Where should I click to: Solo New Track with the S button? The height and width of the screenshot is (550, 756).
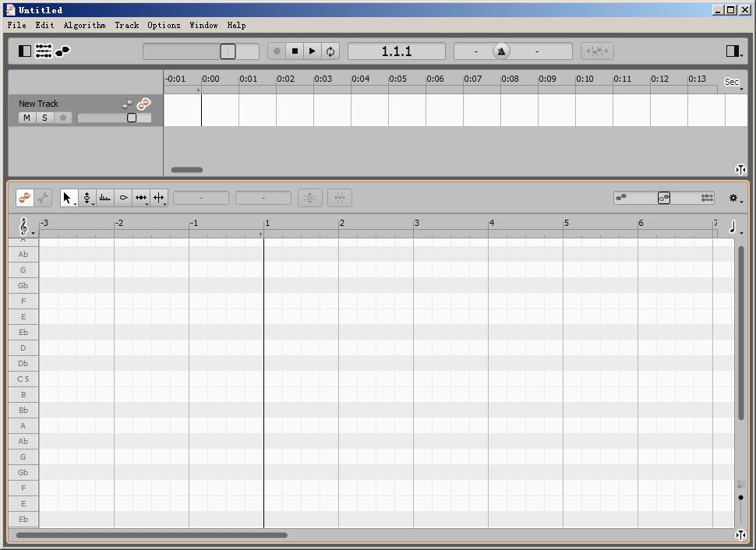tap(45, 118)
